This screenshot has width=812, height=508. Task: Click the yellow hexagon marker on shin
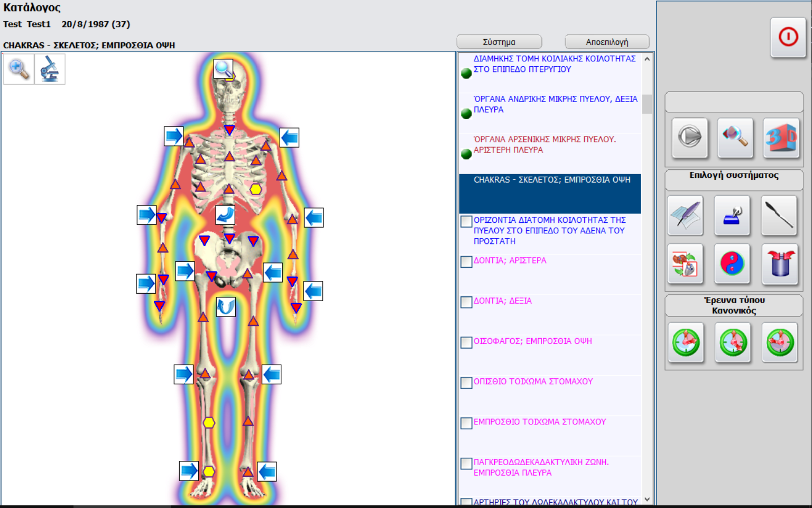point(209,422)
